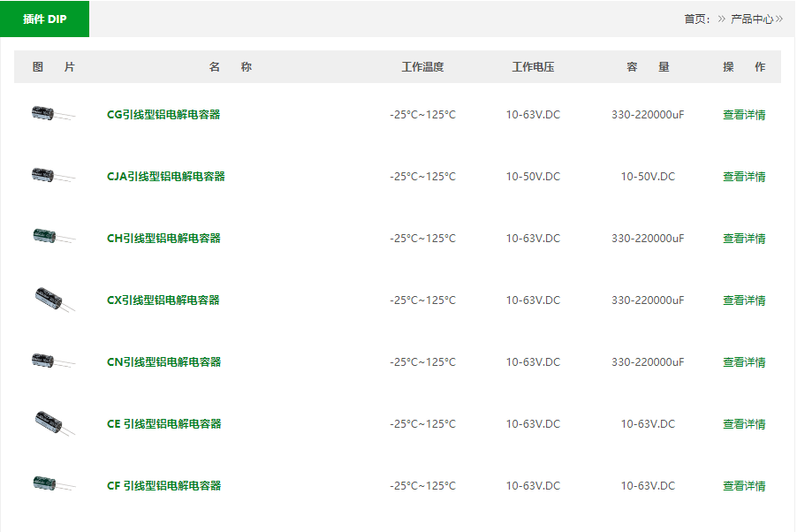The image size is (797, 532).
Task: Open CN引线型铝电解电容器 product link
Action: click(163, 362)
